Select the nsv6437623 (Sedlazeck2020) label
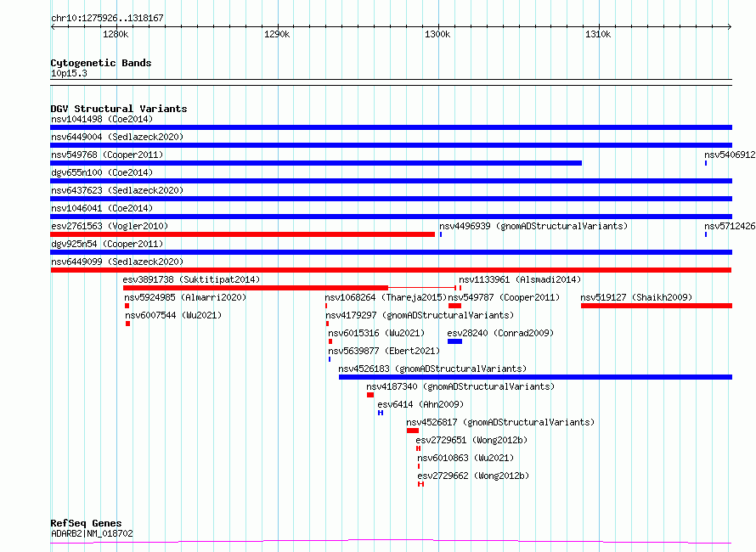The image size is (756, 552). 117,190
